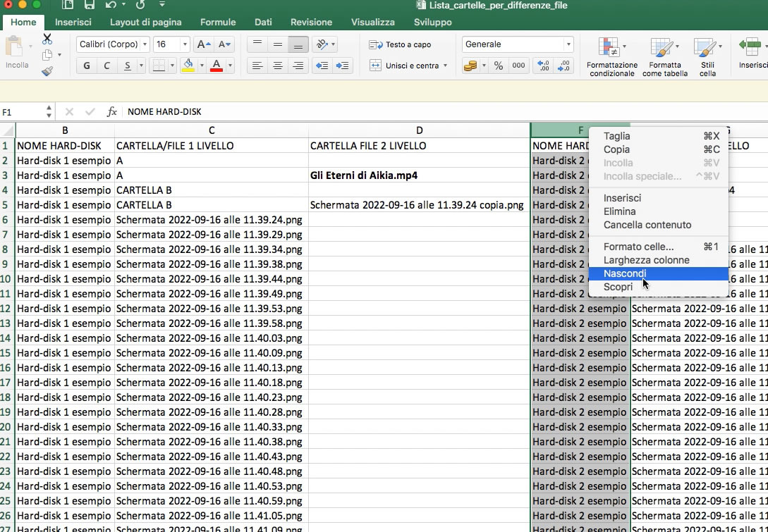Toggle italic with the C button
The height and width of the screenshot is (532, 768).
click(x=106, y=66)
